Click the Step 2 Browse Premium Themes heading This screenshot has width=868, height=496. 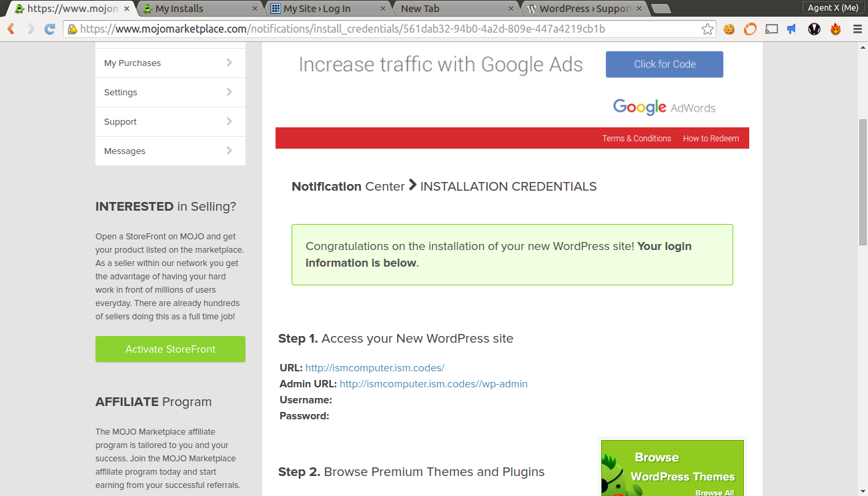[411, 472]
